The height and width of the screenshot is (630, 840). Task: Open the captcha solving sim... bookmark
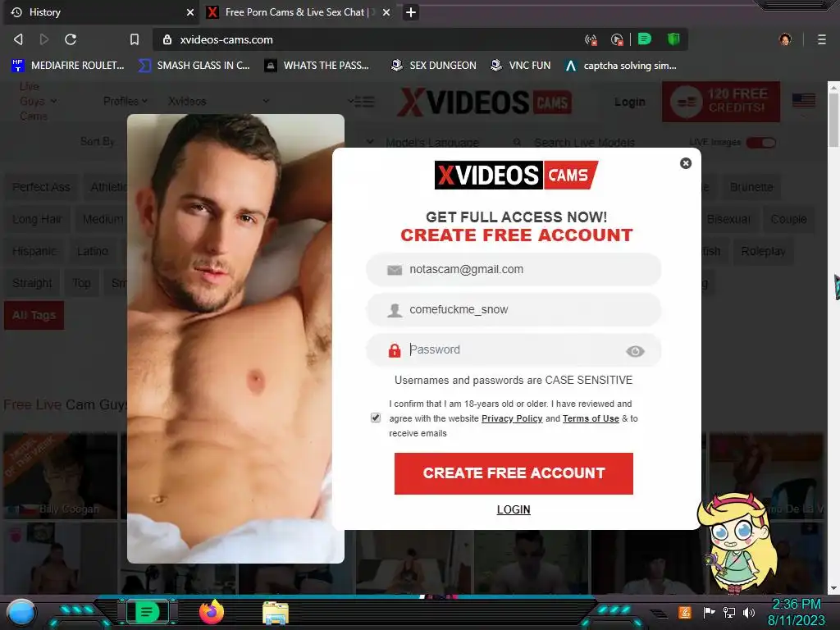point(621,66)
